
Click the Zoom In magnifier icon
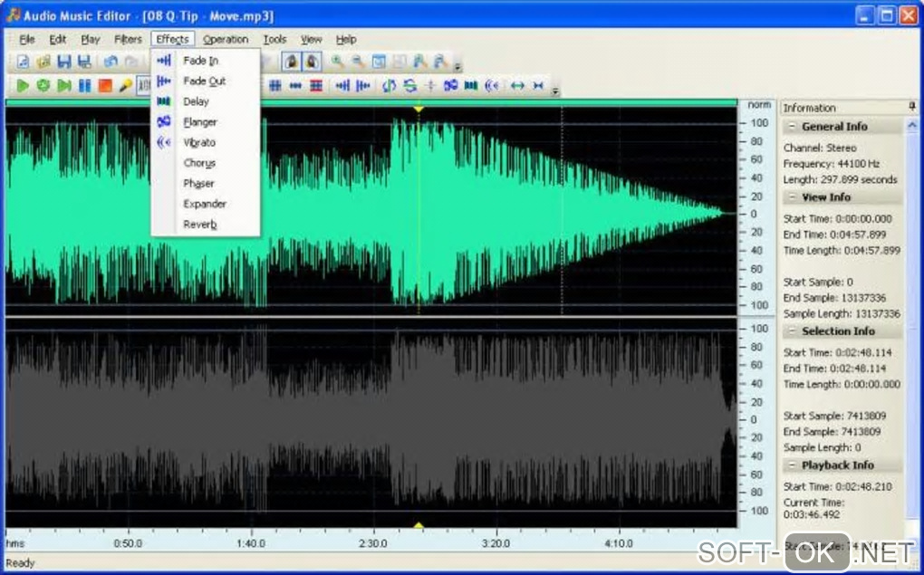click(337, 62)
